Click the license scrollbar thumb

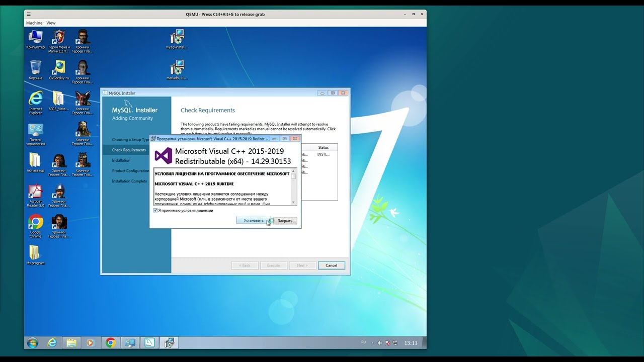[x=293, y=177]
